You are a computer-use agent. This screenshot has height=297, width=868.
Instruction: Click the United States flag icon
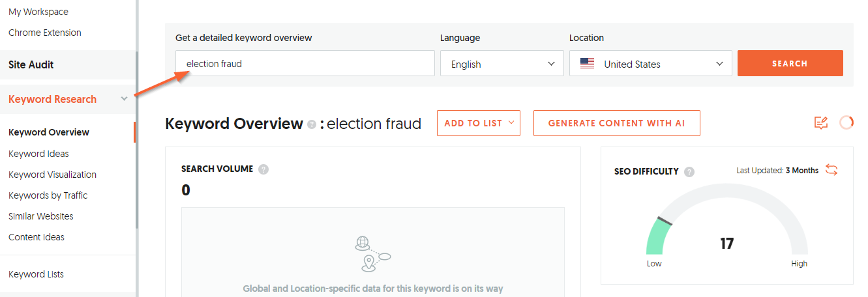[587, 64]
